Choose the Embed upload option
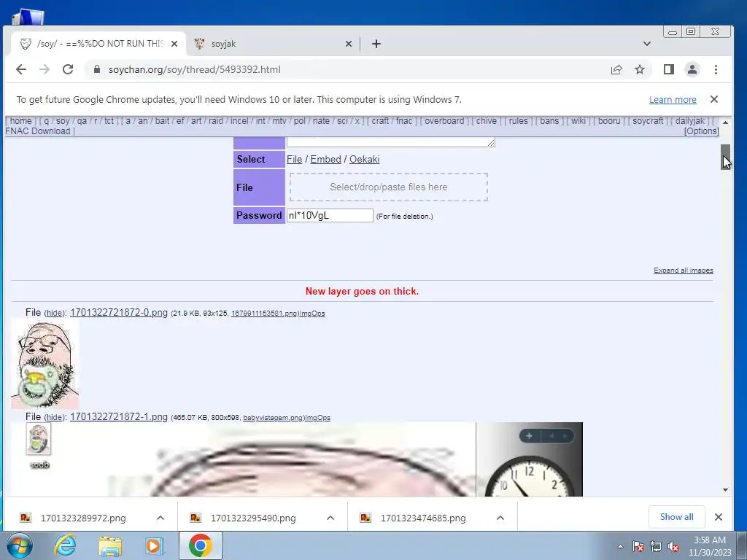The width and height of the screenshot is (747, 560). click(326, 159)
